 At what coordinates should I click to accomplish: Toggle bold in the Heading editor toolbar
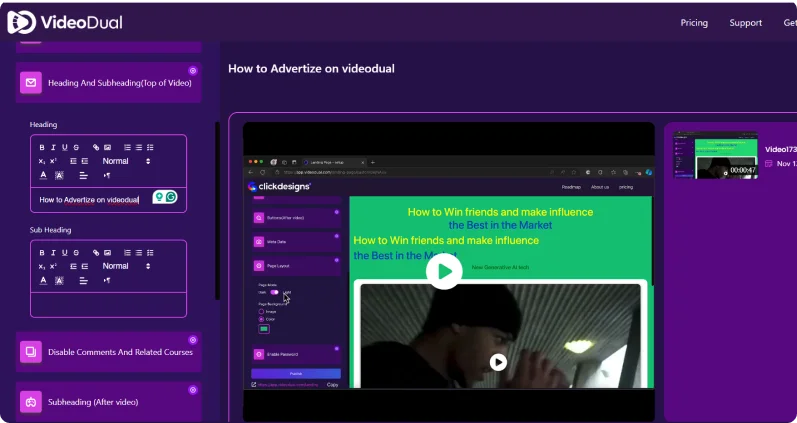[x=42, y=147]
